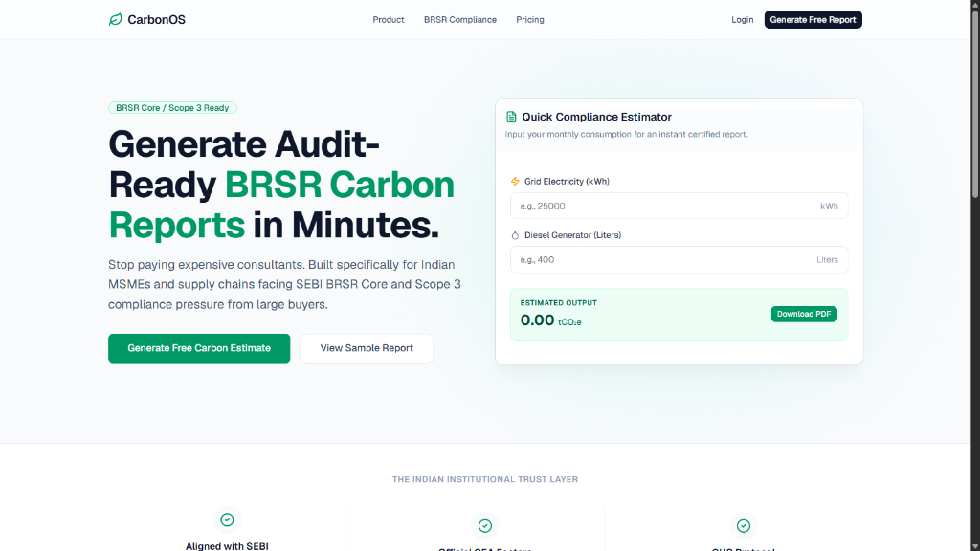Image resolution: width=980 pixels, height=551 pixels.
Task: Focus the Diesel Generator Liters input field
Action: [x=679, y=260]
